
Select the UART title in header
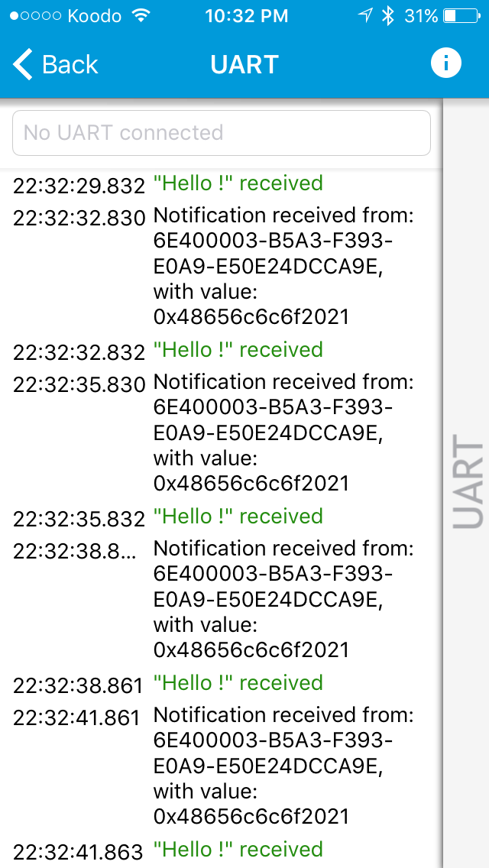244,64
